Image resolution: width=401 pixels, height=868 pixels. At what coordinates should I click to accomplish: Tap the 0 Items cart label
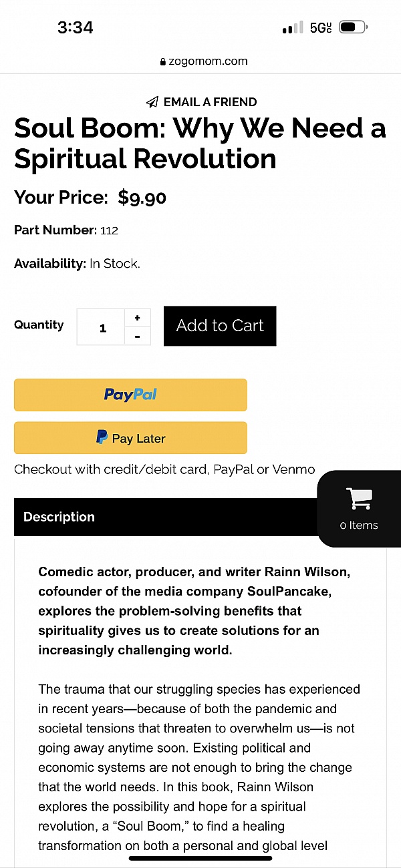click(x=359, y=525)
